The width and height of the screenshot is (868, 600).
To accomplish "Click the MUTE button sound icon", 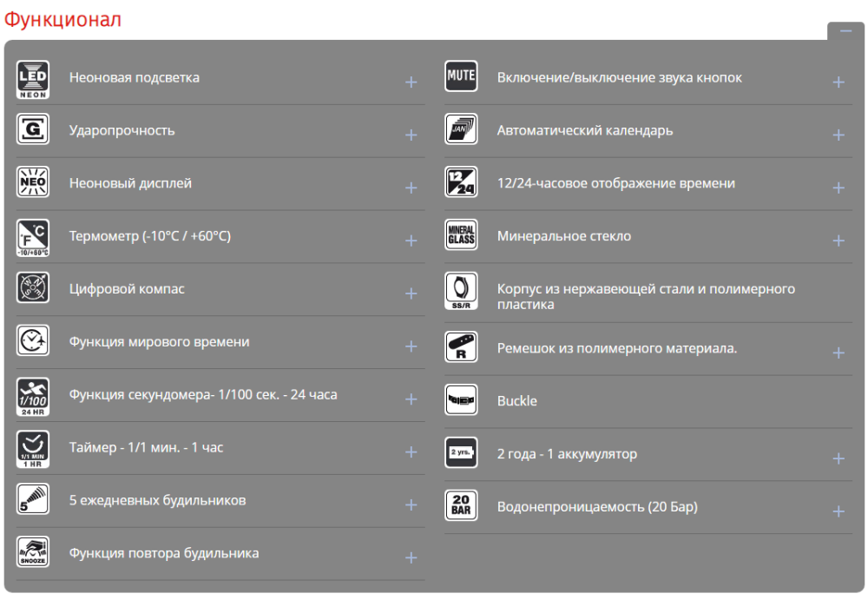I will pos(461,78).
